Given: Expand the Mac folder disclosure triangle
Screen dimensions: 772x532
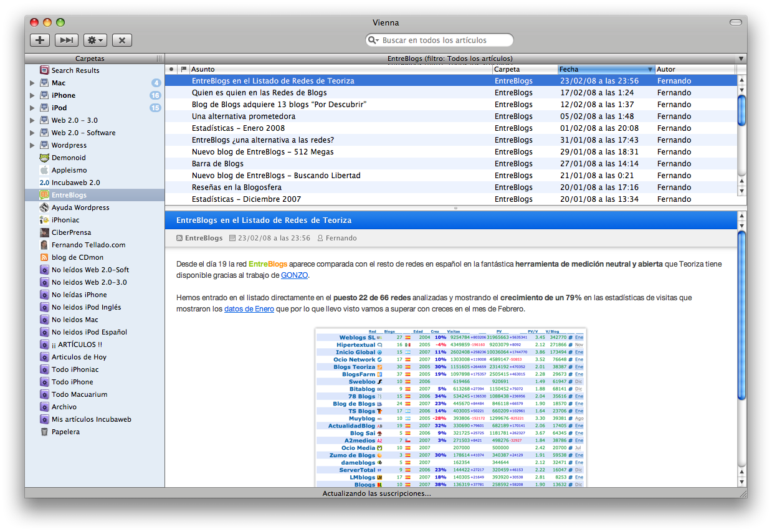Looking at the screenshot, I should pos(32,83).
